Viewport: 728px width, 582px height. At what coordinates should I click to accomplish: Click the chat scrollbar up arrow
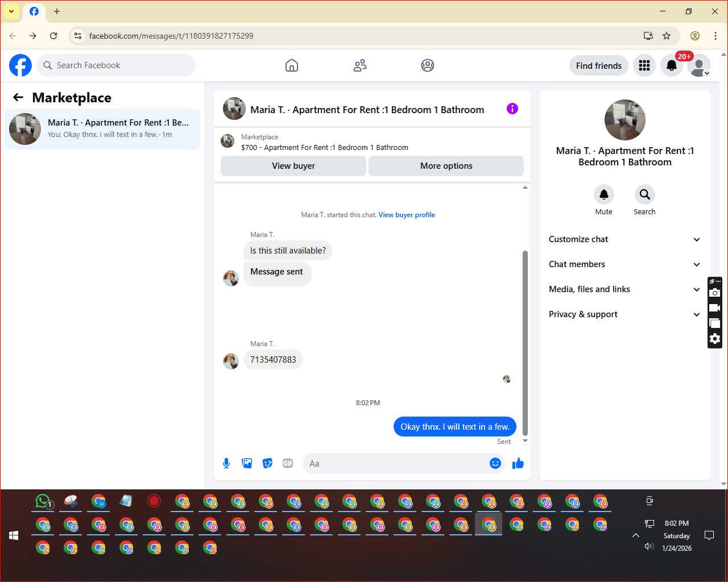(526, 187)
